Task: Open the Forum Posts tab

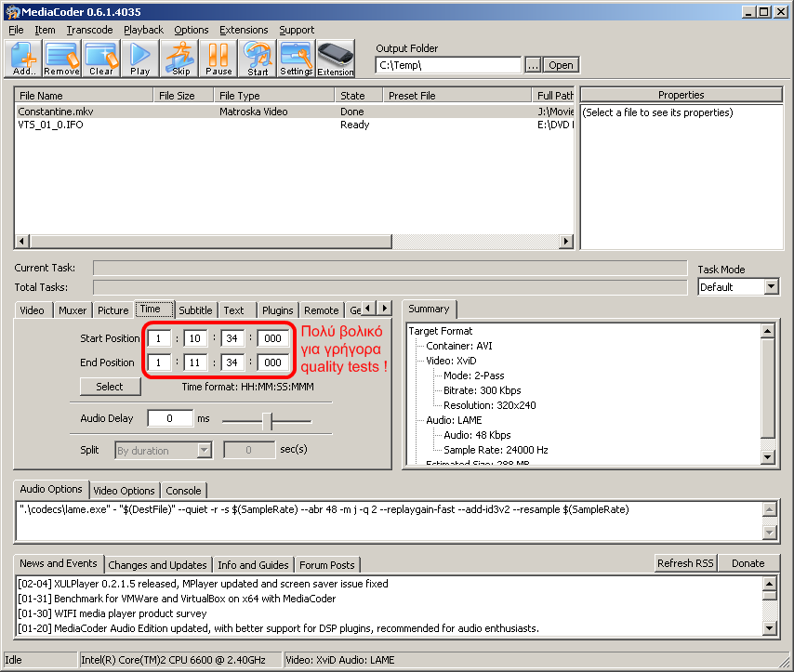Action: pyautogui.click(x=327, y=565)
